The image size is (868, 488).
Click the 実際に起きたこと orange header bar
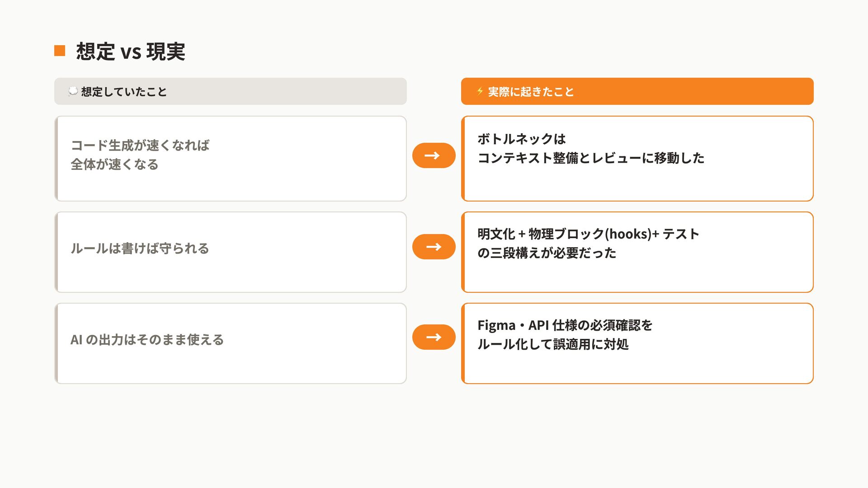tap(637, 91)
